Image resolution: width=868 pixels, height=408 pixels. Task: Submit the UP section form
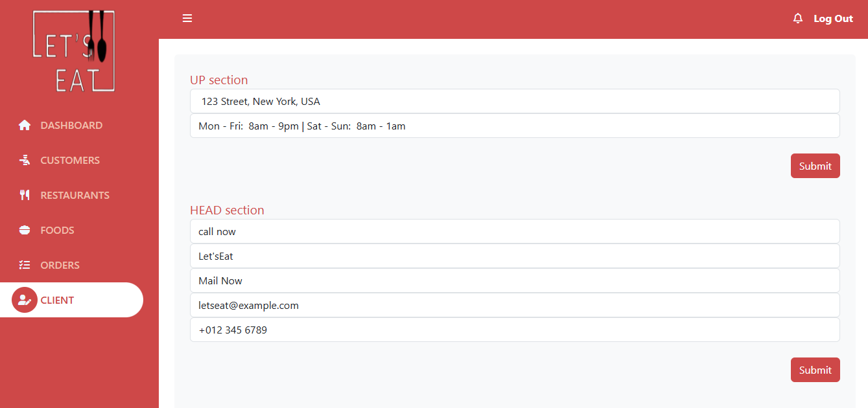tap(815, 166)
